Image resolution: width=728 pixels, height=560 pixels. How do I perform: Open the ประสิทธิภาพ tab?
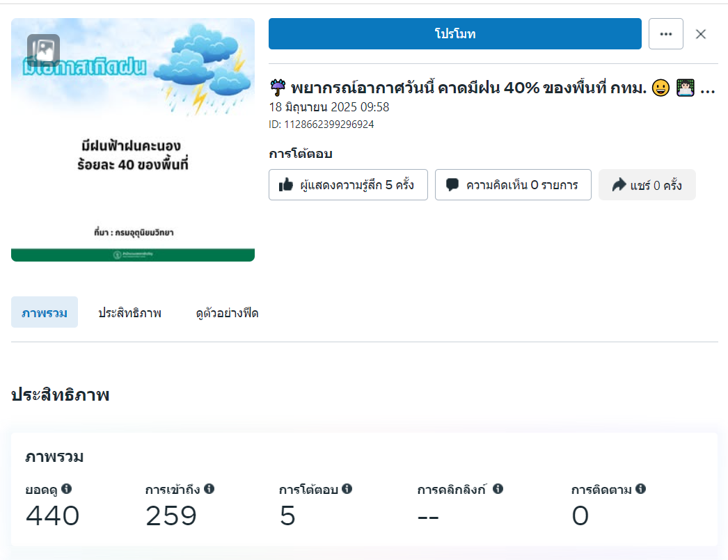pos(129,313)
